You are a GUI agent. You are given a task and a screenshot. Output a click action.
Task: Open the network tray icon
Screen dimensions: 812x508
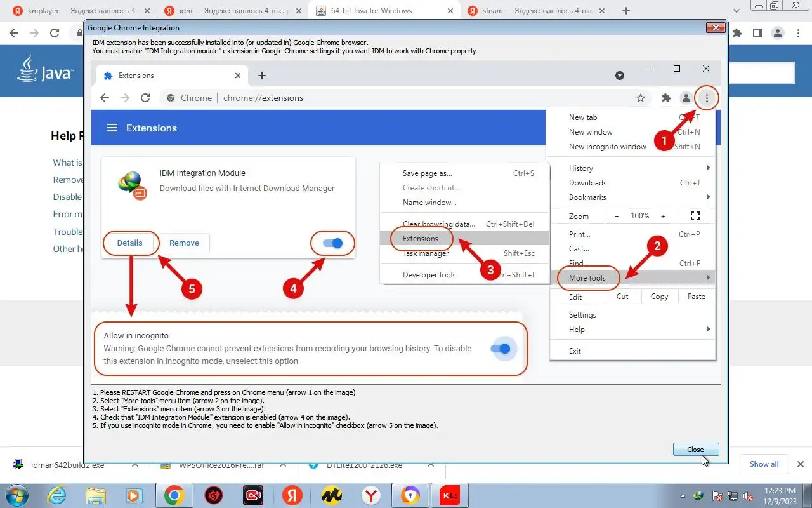733,496
